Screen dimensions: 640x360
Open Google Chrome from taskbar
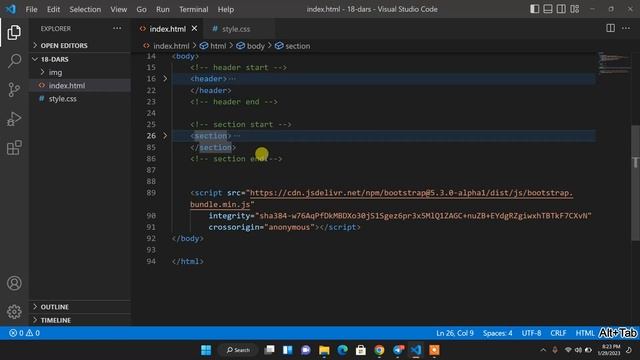pos(379,350)
